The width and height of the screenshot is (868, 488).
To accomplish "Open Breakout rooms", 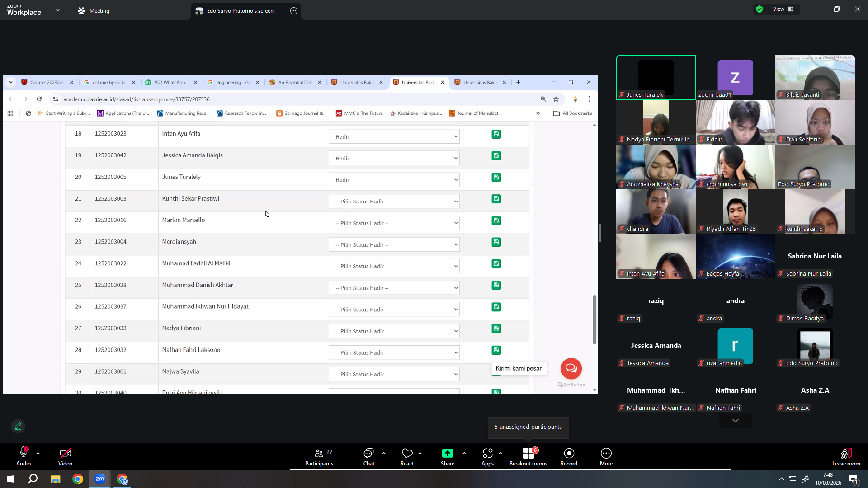I will tap(528, 457).
